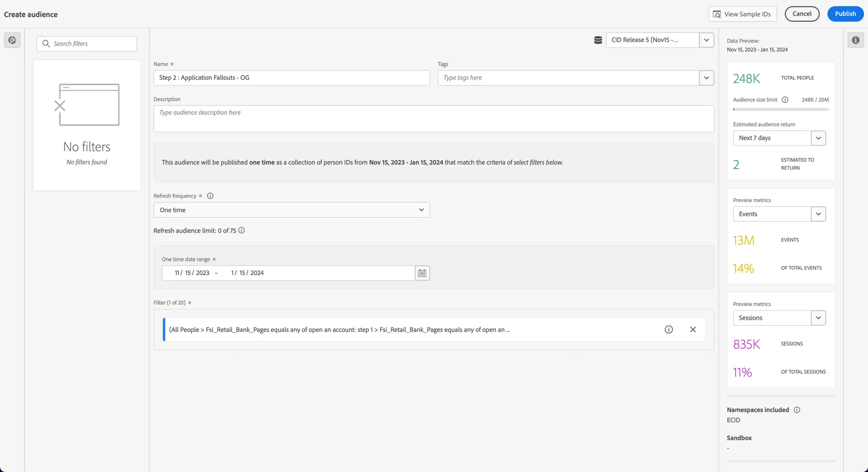Screen dimensions: 868x472
Task: Open the info panel icon on right rail
Action: point(856,40)
